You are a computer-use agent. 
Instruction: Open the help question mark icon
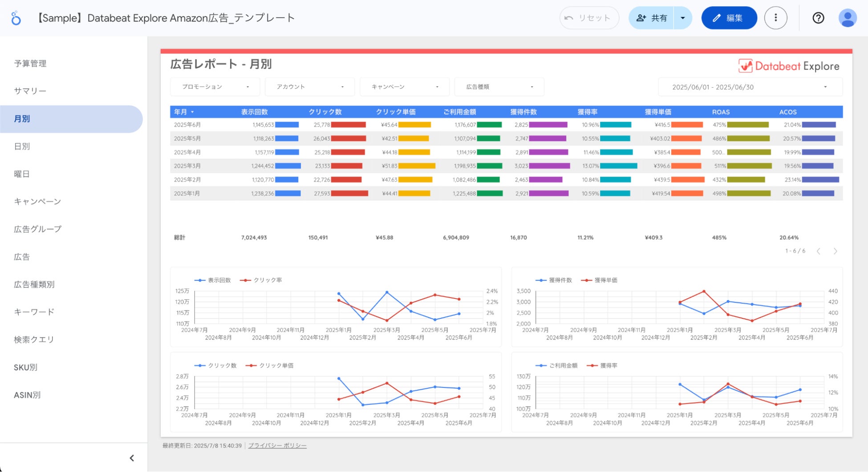coord(818,18)
